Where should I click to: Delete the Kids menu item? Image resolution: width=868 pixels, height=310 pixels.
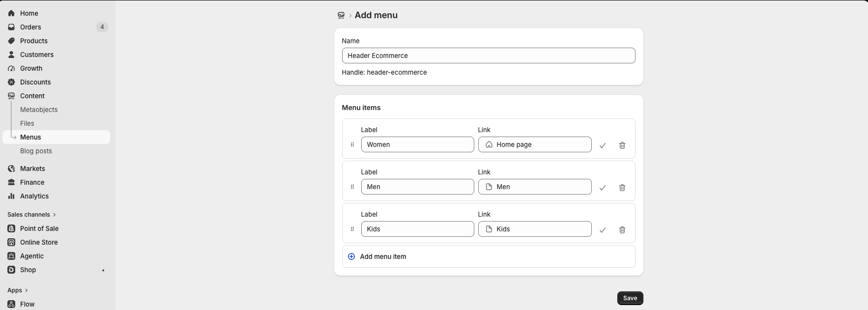point(622,230)
